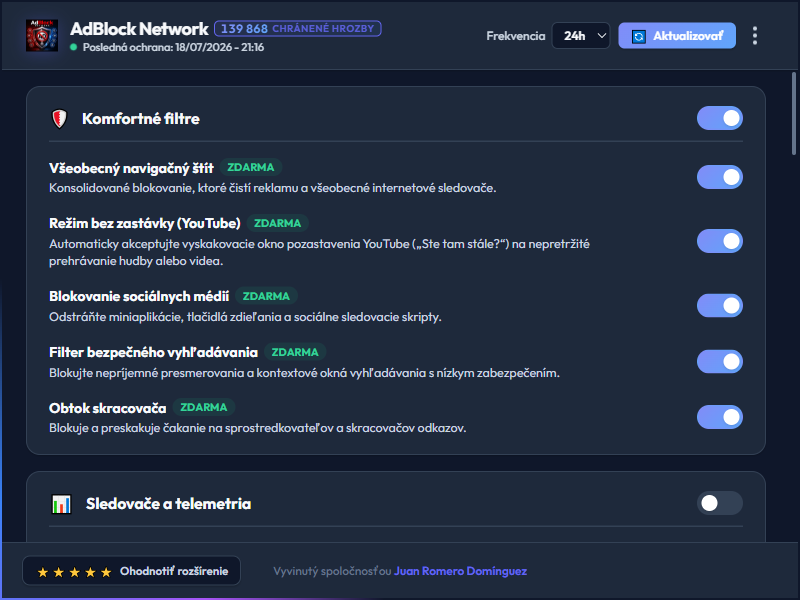The image size is (800, 600).
Task: Click the Komfortné filtre heading
Action: click(x=141, y=119)
